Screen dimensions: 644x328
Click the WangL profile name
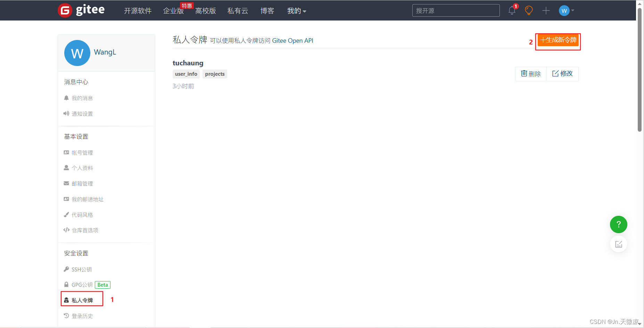coord(105,52)
